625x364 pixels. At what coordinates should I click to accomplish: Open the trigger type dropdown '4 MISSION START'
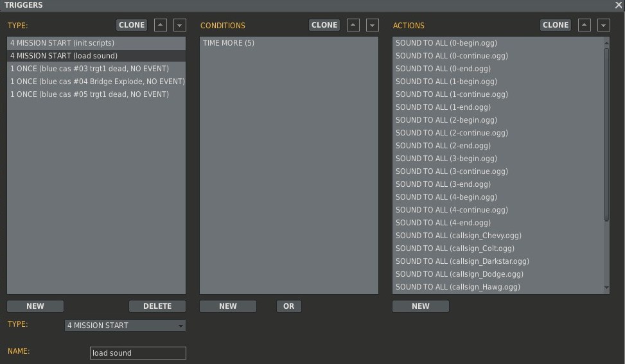pyautogui.click(x=125, y=325)
